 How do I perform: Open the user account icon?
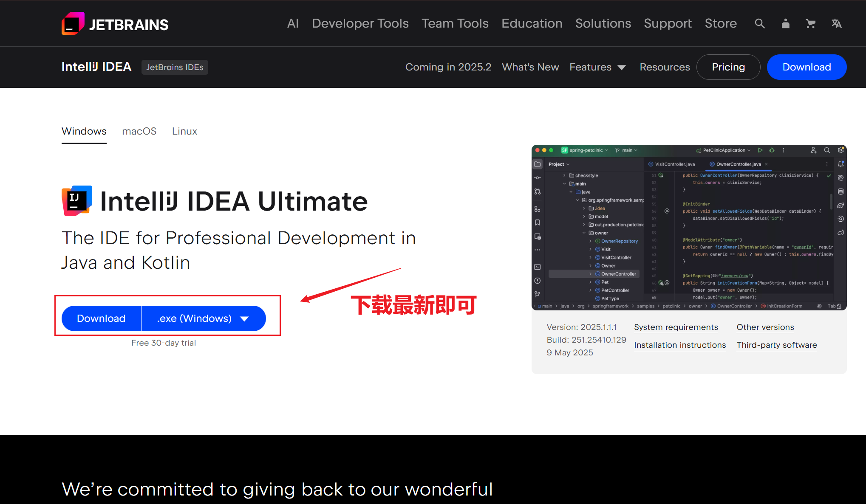click(785, 24)
